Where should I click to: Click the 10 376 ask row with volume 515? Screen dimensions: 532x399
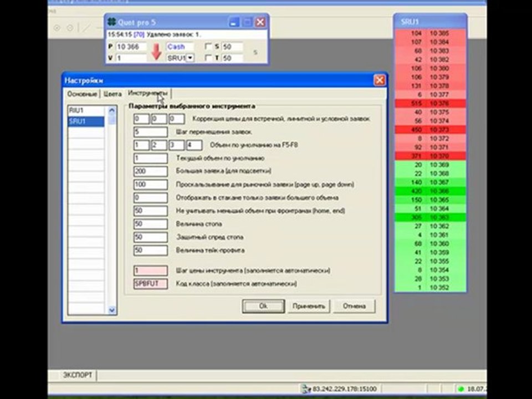pyautogui.click(x=430, y=104)
